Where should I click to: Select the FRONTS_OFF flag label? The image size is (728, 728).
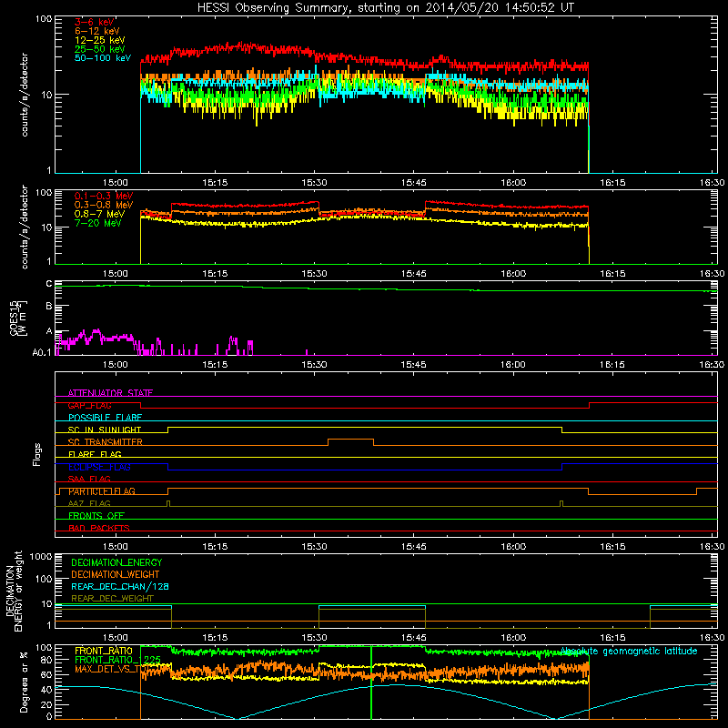pyautogui.click(x=96, y=516)
